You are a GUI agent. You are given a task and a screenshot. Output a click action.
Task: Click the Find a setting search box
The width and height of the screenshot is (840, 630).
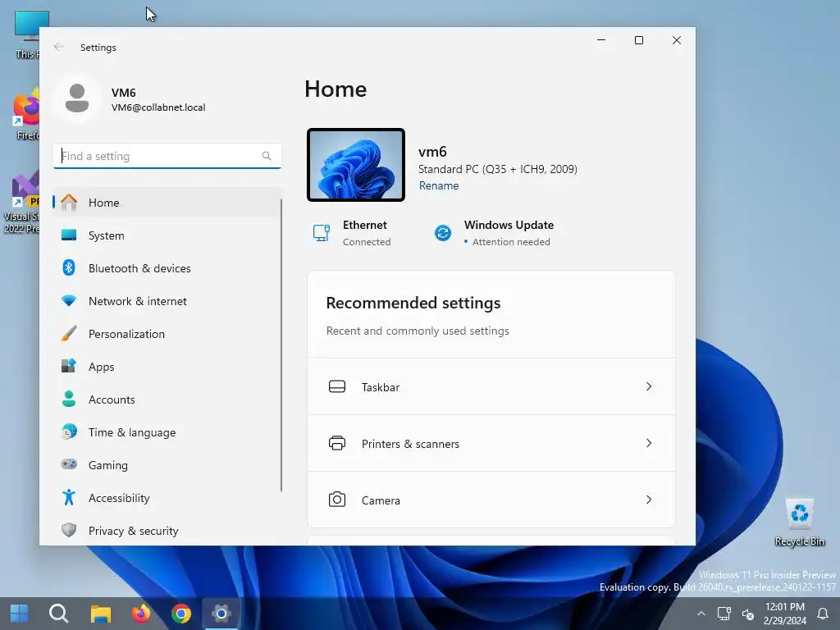pyautogui.click(x=167, y=156)
